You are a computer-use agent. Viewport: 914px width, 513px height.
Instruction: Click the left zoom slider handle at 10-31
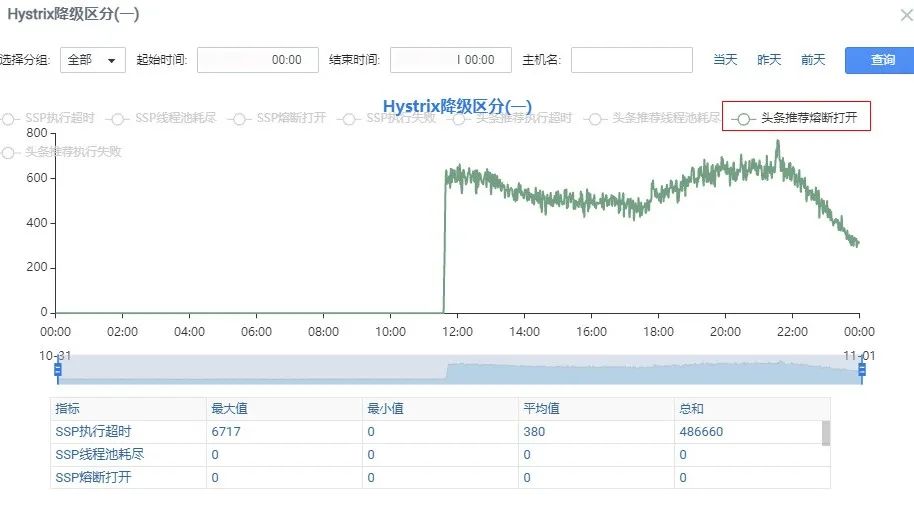click(x=58, y=370)
